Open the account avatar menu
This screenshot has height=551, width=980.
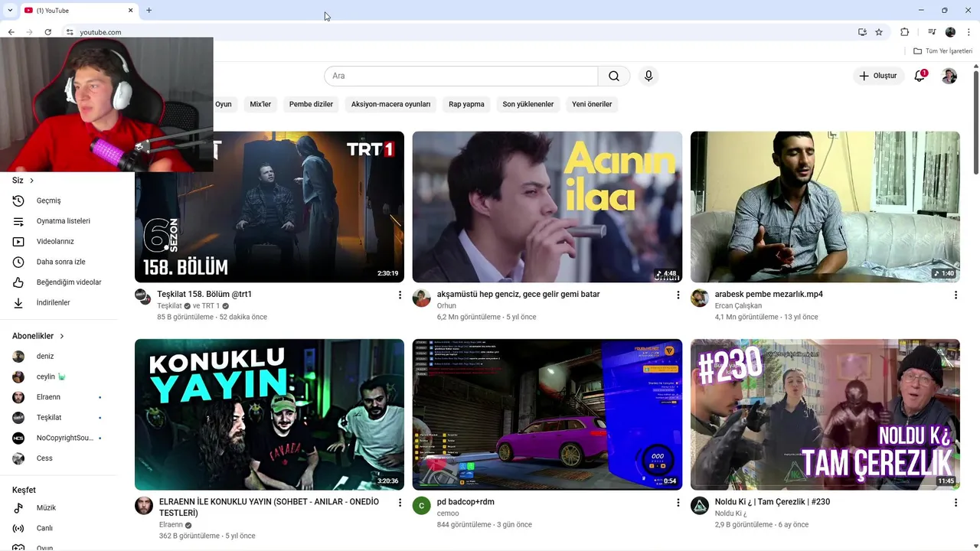click(949, 76)
